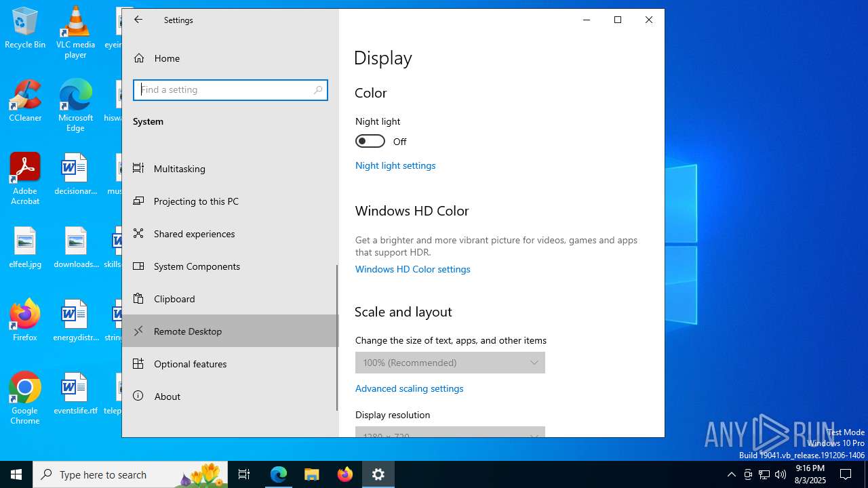Select the downloads image file on desktop
The width and height of the screenshot is (868, 488).
click(x=75, y=248)
